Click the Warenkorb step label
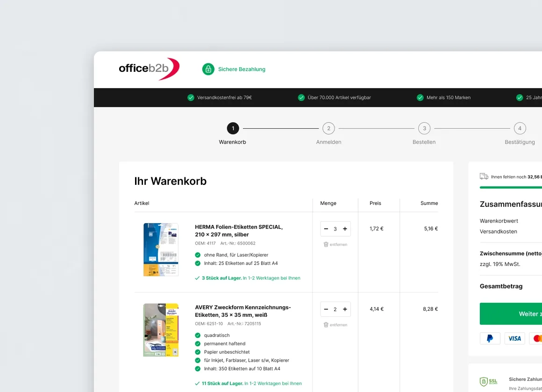The image size is (542, 392). (232, 142)
